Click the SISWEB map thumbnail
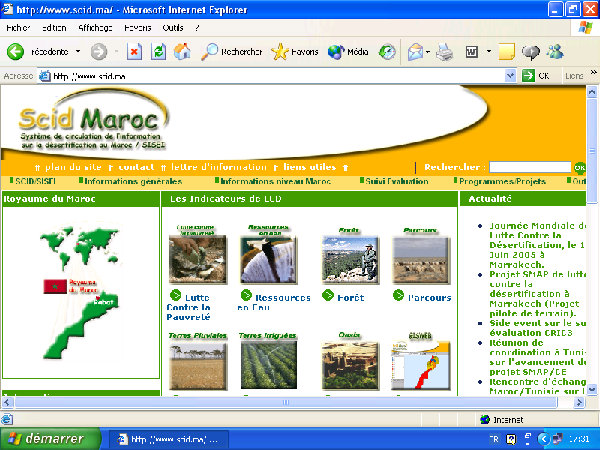Image resolution: width=600 pixels, height=450 pixels. coord(421,365)
